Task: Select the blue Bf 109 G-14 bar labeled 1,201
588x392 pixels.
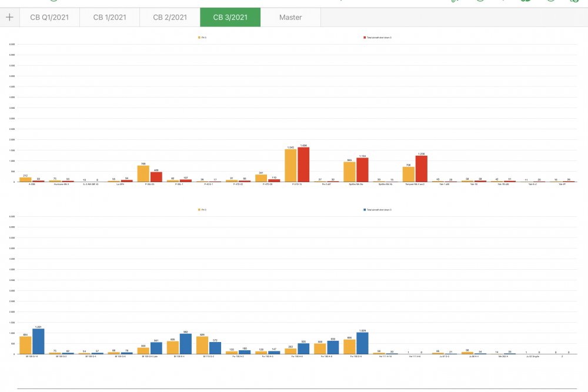Action: click(x=38, y=341)
